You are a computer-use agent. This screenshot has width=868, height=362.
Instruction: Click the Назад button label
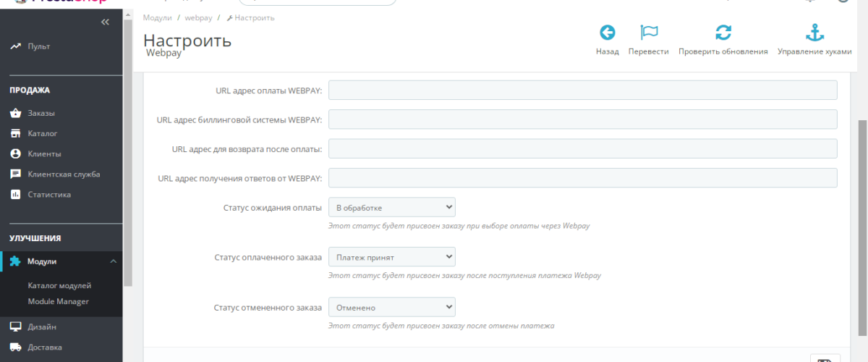tap(607, 51)
